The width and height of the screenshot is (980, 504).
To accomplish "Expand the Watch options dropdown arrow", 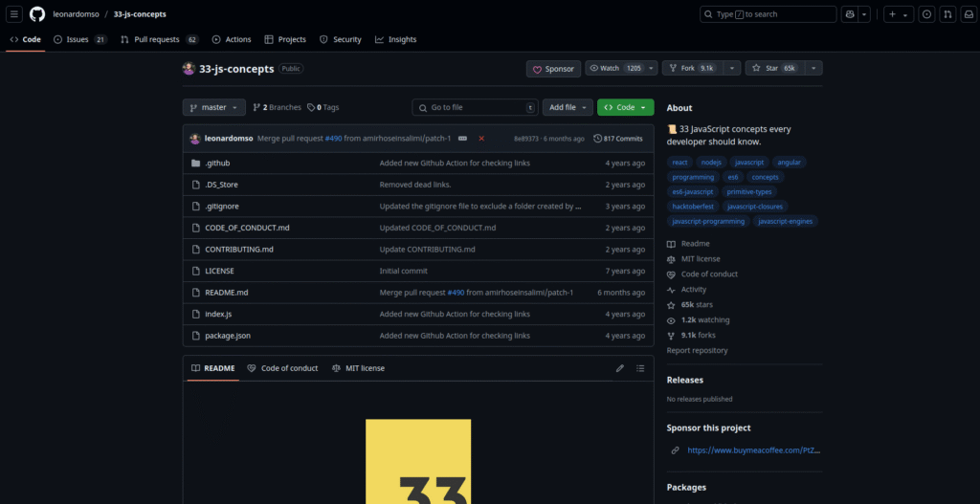I will 651,68.
